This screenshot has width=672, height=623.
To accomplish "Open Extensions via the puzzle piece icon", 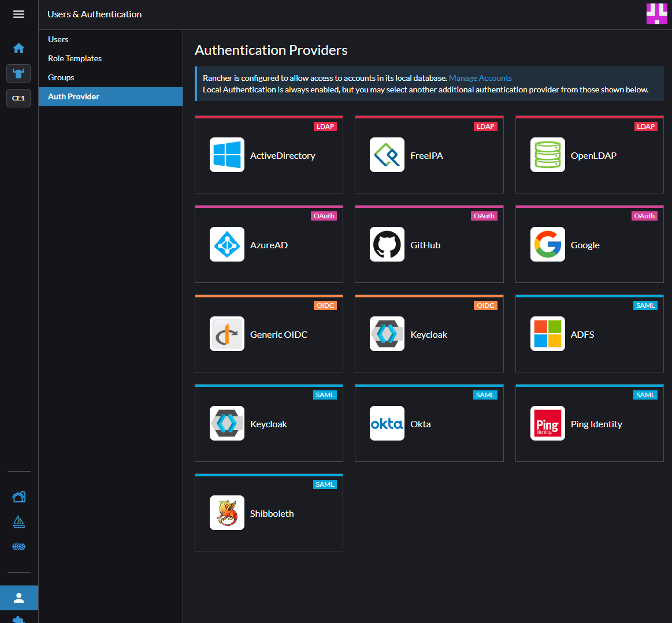I will pyautogui.click(x=18, y=620).
